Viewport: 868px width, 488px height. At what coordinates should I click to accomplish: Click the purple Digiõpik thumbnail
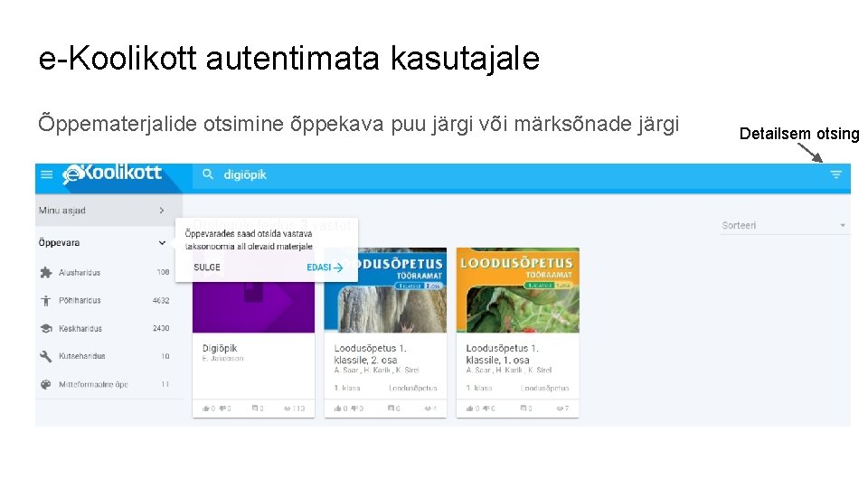[253, 307]
